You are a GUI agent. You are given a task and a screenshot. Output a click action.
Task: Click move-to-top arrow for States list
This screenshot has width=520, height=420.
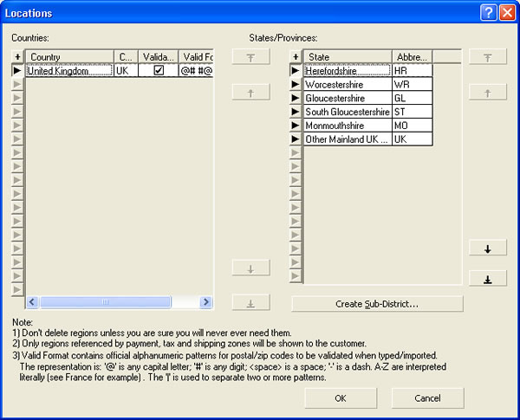point(487,57)
